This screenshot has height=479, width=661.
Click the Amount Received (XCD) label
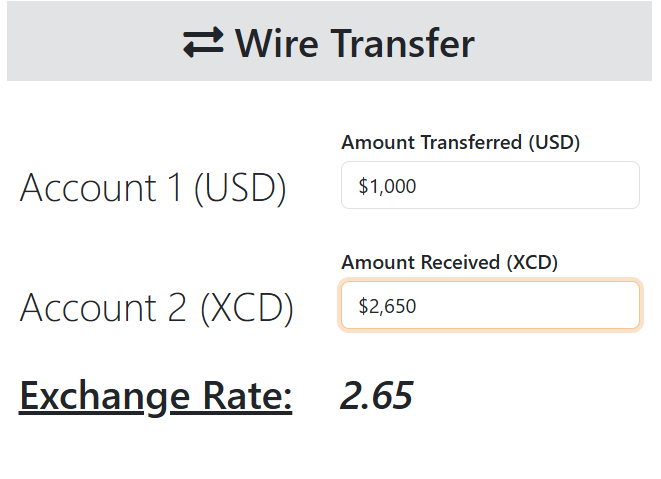point(449,262)
